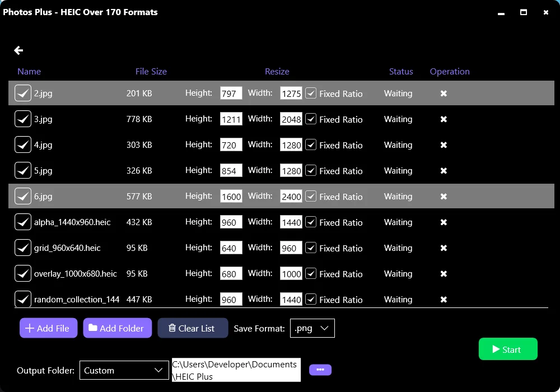Edit the output folder path field
This screenshot has height=392, width=560.
click(236, 370)
